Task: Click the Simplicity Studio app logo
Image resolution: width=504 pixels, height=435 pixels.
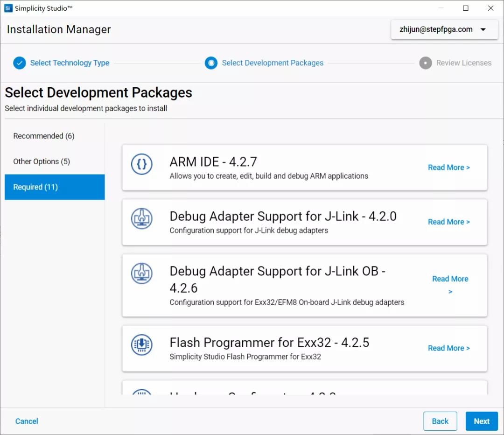Action: point(8,8)
